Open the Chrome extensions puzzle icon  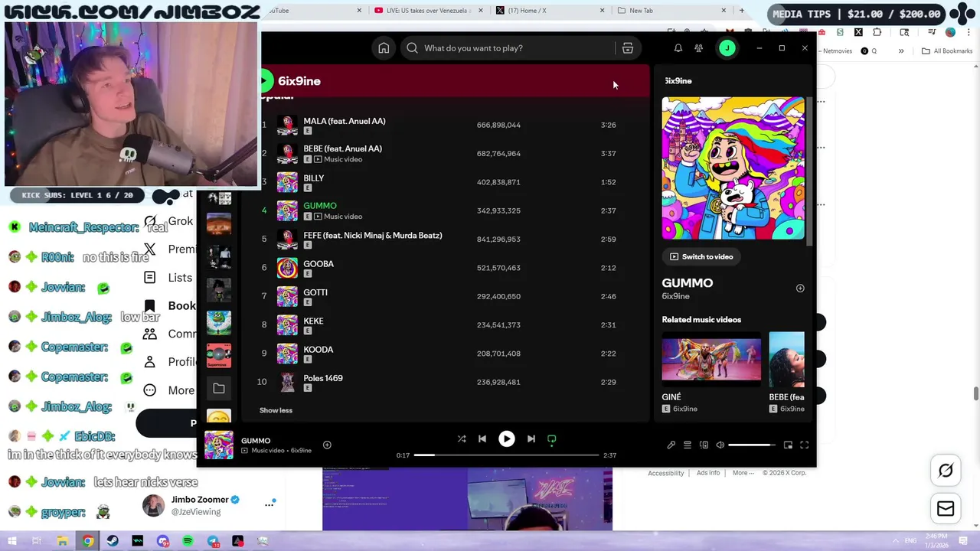coord(877,32)
